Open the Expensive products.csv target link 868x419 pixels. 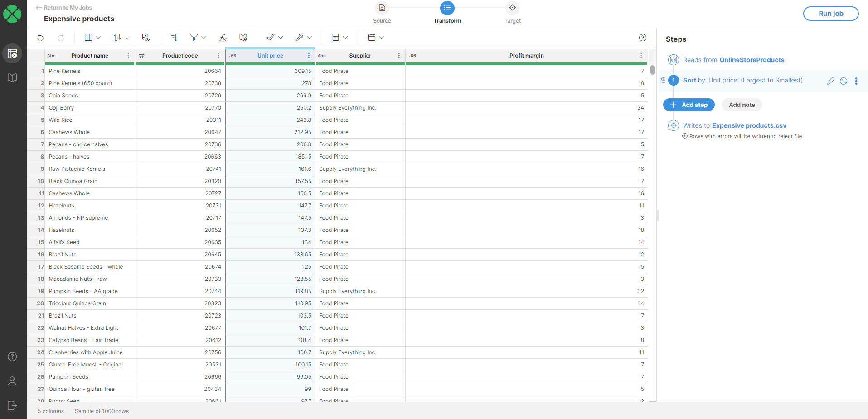tap(749, 125)
